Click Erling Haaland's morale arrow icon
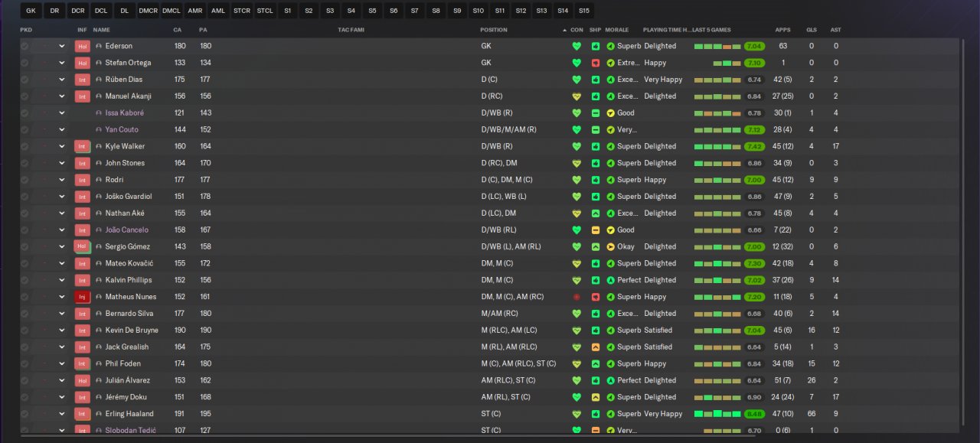Screen dimensions: 980x443 point(610,414)
